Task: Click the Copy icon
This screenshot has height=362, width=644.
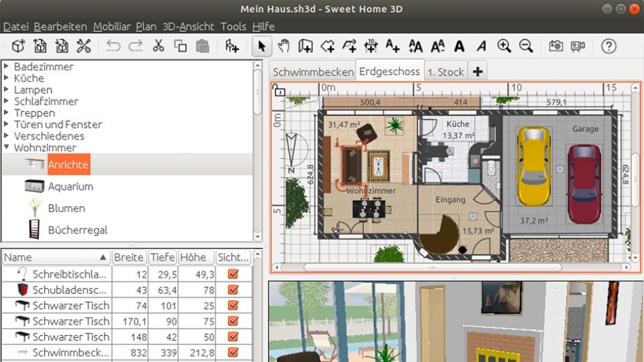Action: [x=180, y=46]
